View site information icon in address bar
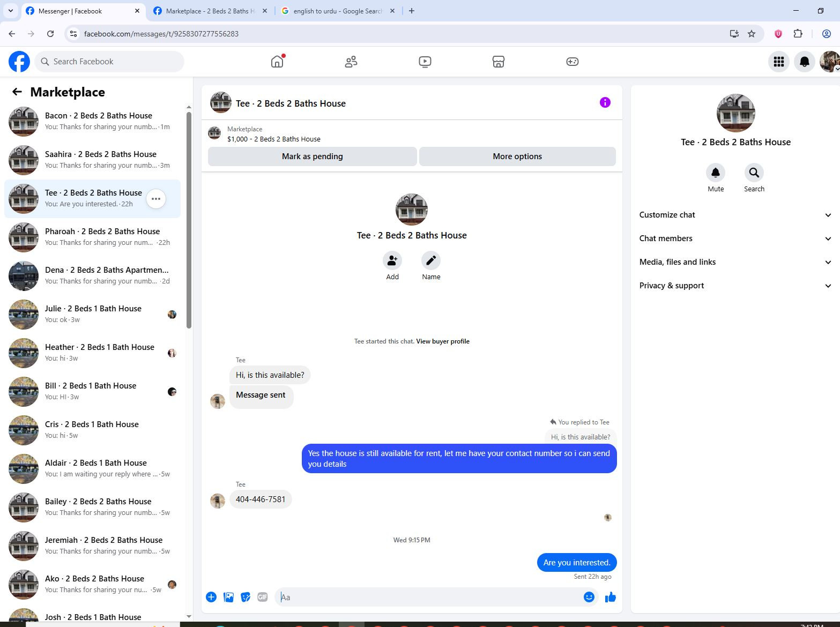Viewport: 840px width, 627px height. (74, 34)
